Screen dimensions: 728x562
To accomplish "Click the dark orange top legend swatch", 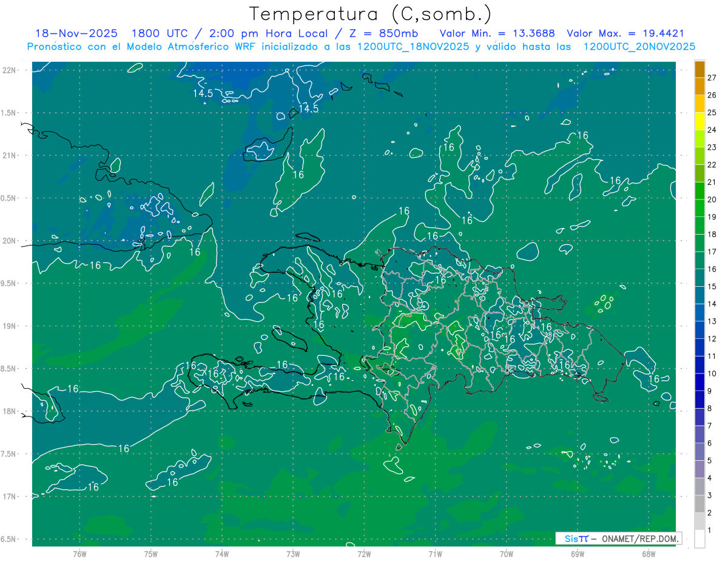I will (699, 69).
